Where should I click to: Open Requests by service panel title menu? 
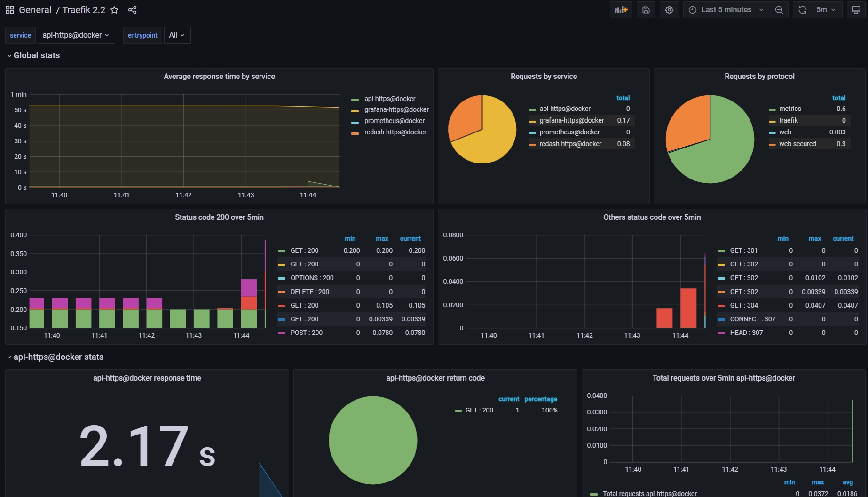coord(544,76)
